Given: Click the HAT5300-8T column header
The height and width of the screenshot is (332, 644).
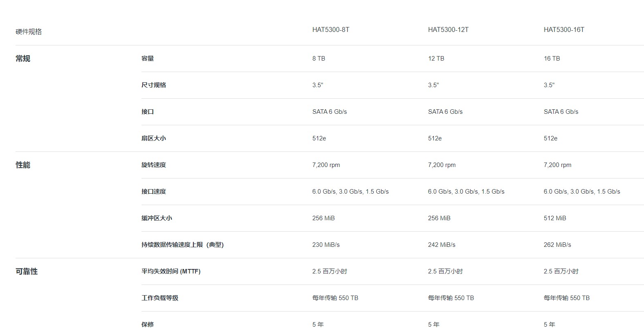Looking at the screenshot, I should pos(331,30).
